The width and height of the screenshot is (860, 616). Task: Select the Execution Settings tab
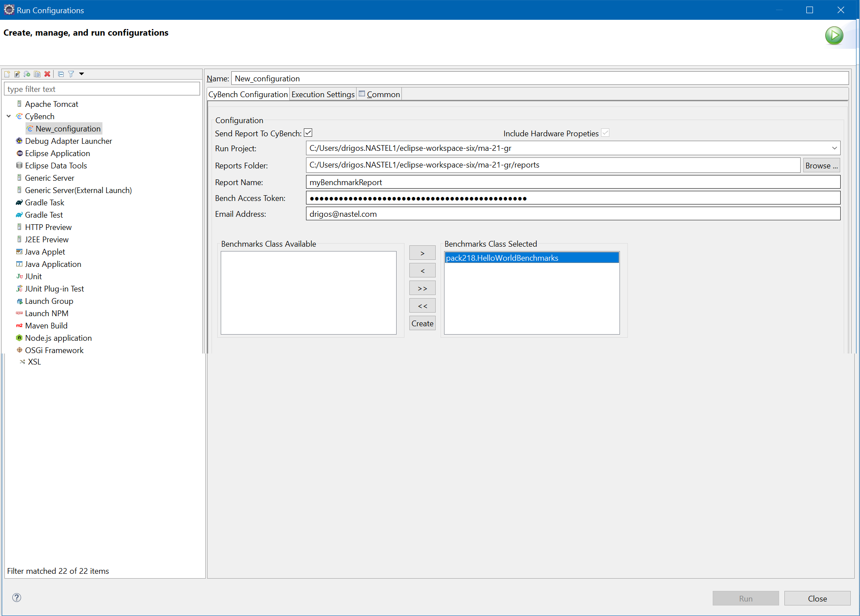pyautogui.click(x=323, y=94)
